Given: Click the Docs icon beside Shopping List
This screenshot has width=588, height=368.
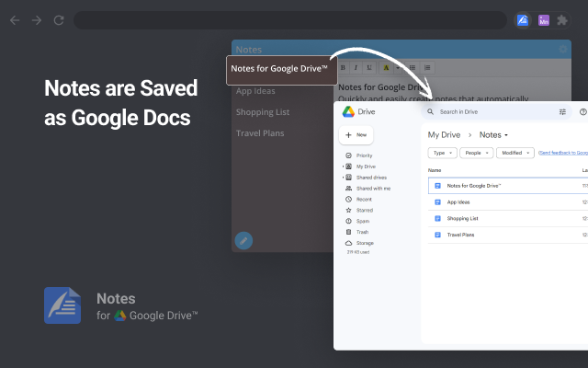Looking at the screenshot, I should point(437,219).
